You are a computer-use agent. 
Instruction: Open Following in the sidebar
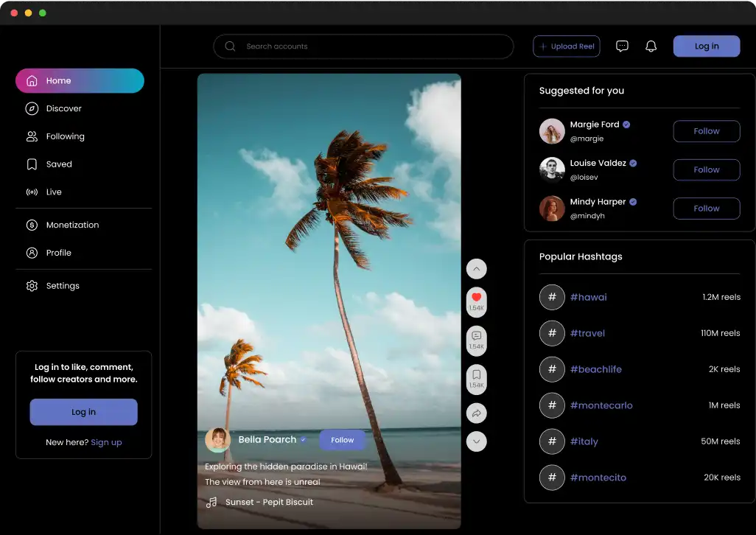click(x=55, y=136)
